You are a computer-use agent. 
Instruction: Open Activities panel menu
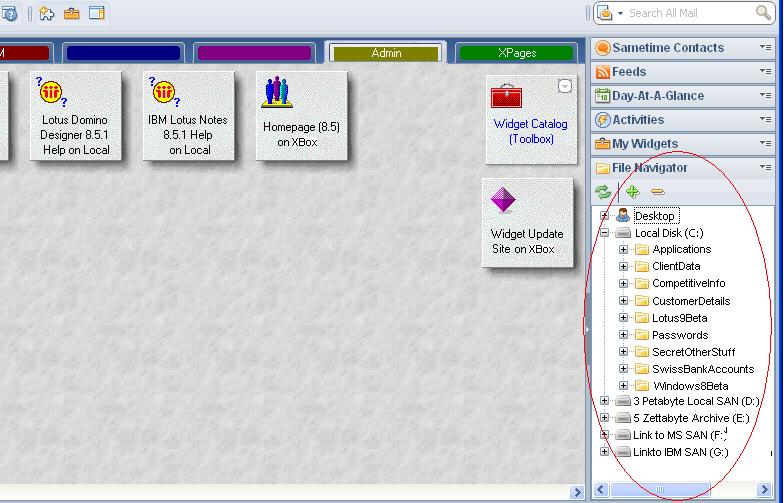coord(765,119)
